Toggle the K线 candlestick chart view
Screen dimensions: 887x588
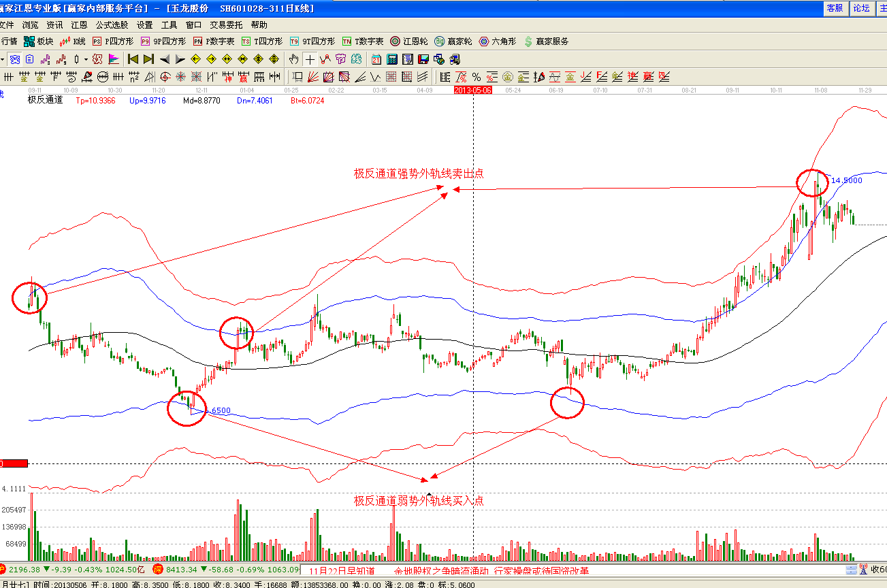tap(73, 42)
